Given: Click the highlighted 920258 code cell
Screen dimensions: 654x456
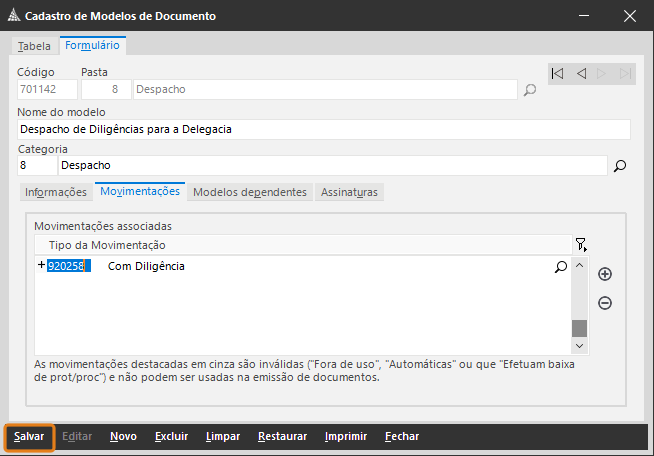Looking at the screenshot, I should pos(68,266).
